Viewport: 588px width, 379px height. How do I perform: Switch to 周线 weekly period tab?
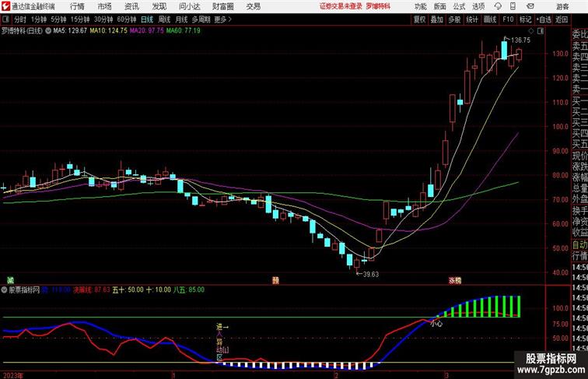(164, 19)
